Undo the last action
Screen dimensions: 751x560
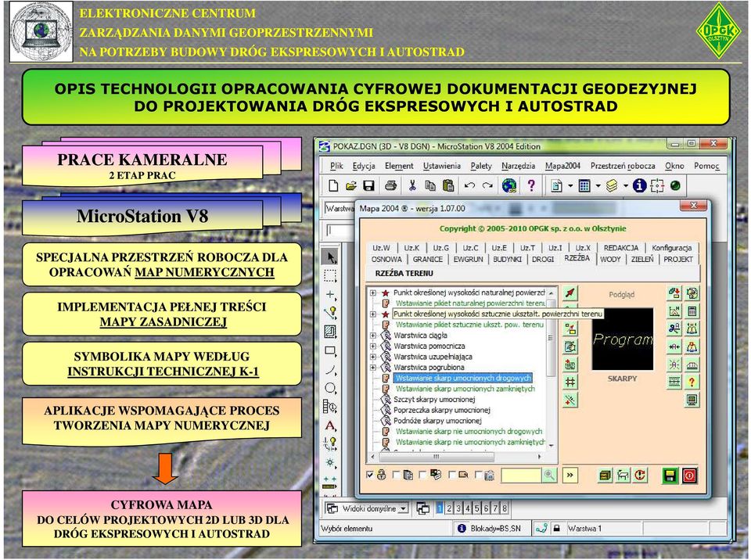point(470,186)
